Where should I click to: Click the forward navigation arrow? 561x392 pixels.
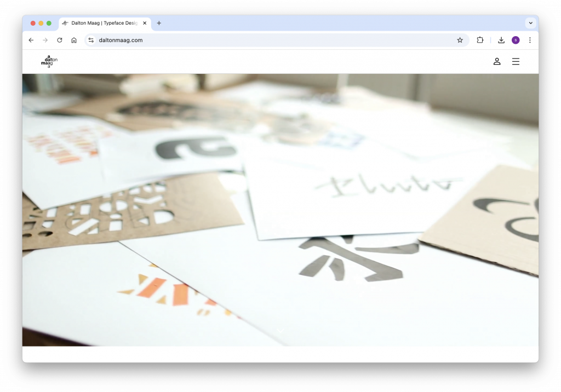(45, 40)
